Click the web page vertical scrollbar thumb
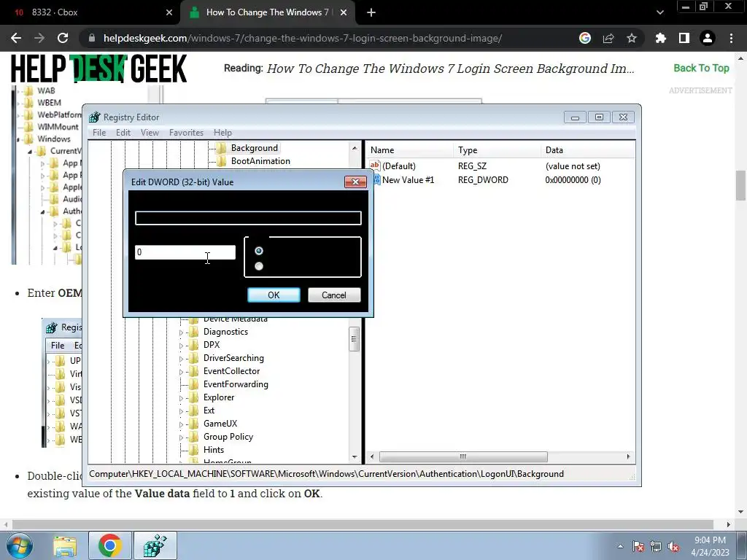This screenshot has height=560, width=747. [741, 185]
